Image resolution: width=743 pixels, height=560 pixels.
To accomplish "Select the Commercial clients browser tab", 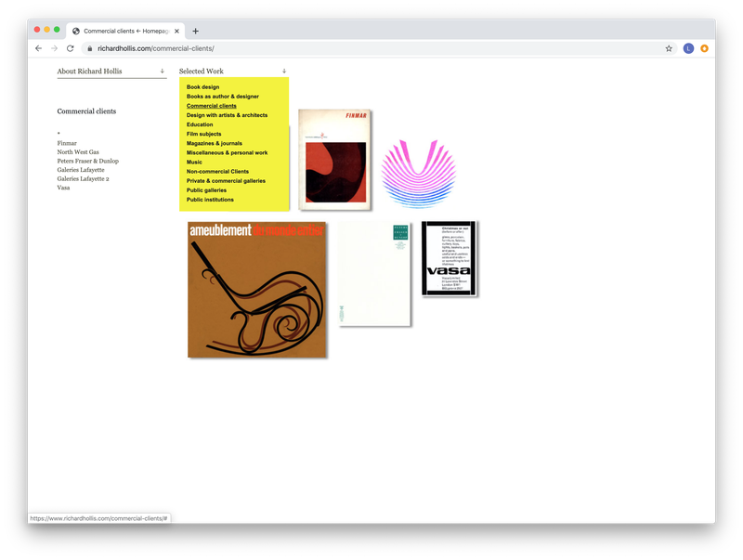I will point(125,32).
